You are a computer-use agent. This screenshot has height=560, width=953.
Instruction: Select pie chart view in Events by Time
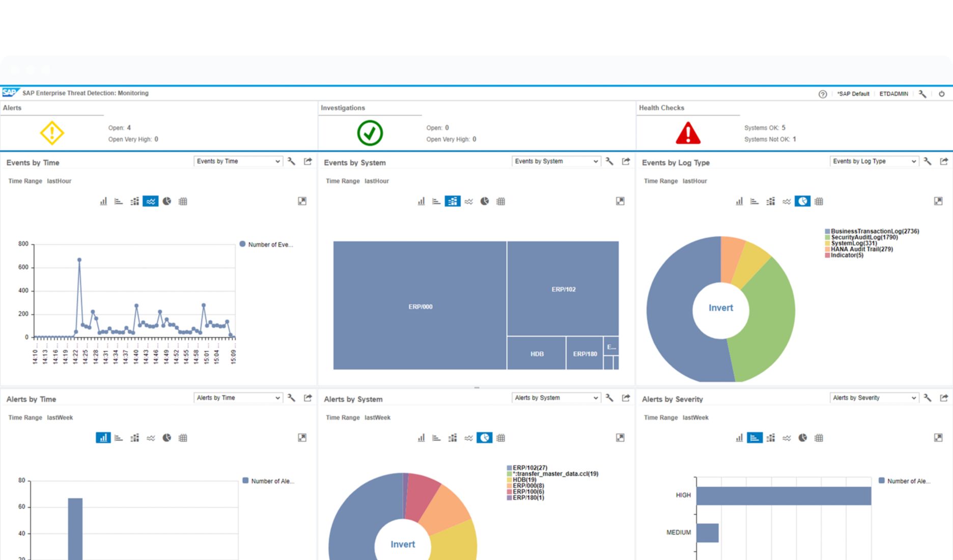pyautogui.click(x=167, y=201)
